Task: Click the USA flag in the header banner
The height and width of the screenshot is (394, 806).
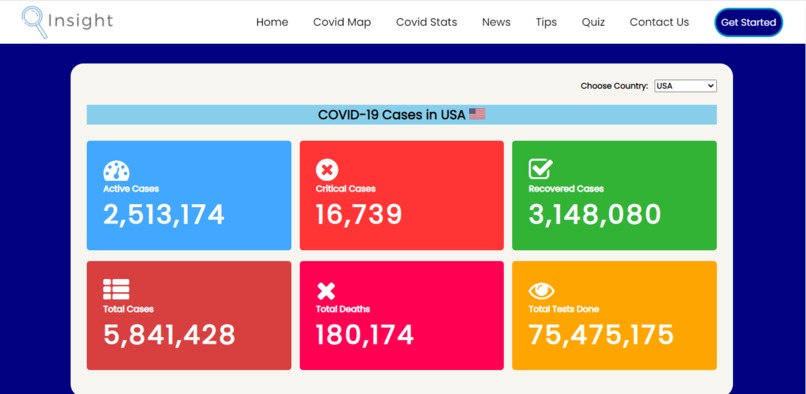Action: pyautogui.click(x=477, y=114)
